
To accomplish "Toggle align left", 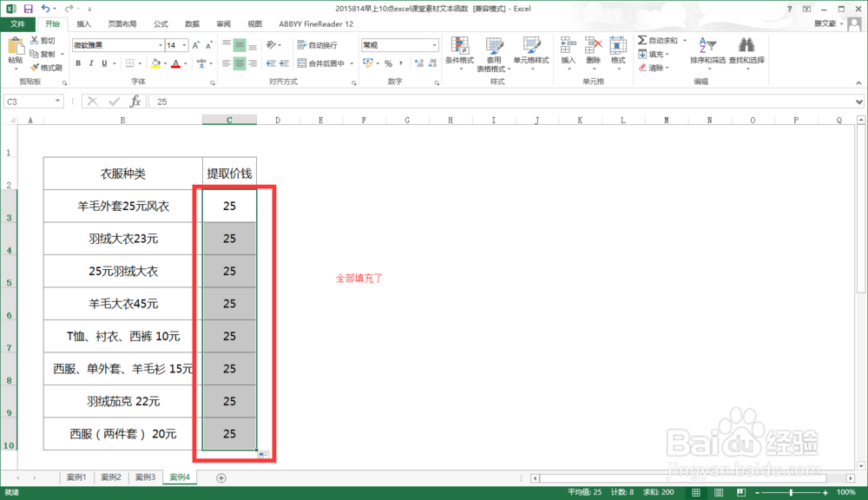I will (x=226, y=63).
